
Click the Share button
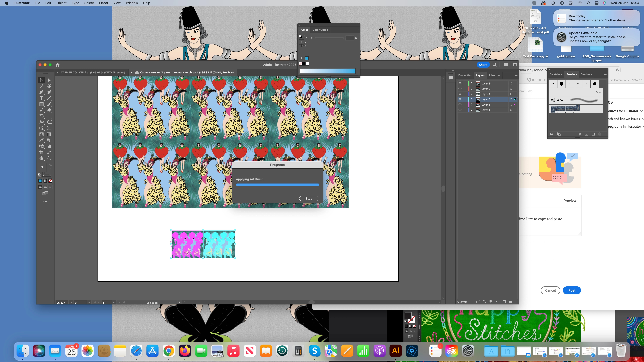(x=483, y=65)
